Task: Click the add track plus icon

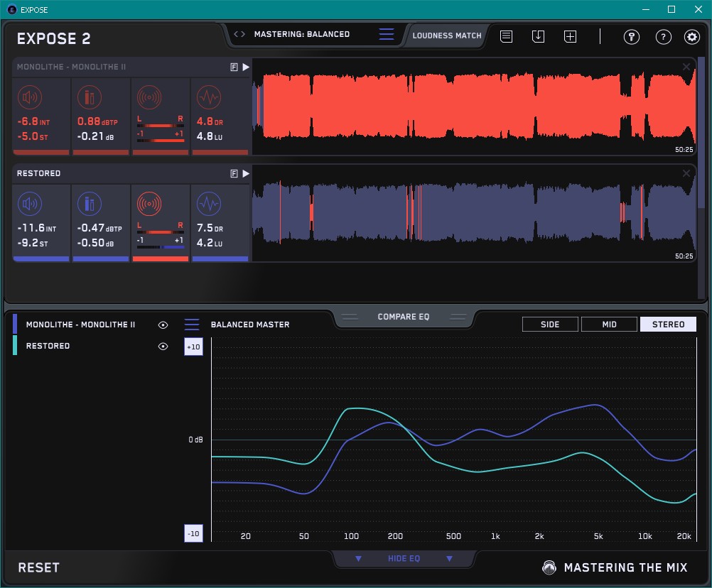Action: click(x=570, y=36)
